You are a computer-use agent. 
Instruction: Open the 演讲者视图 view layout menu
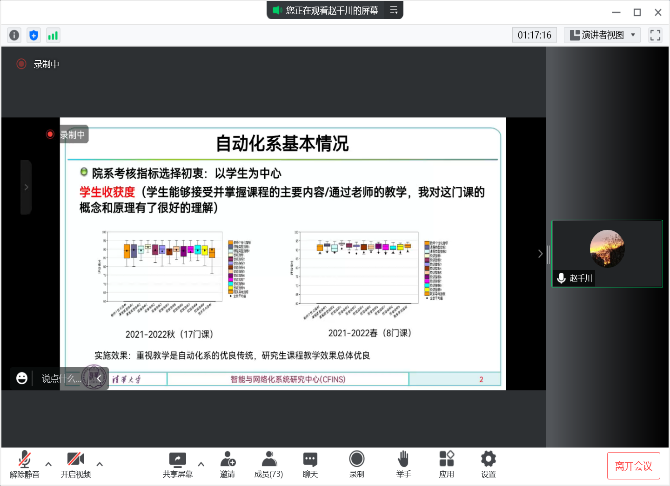pos(601,34)
